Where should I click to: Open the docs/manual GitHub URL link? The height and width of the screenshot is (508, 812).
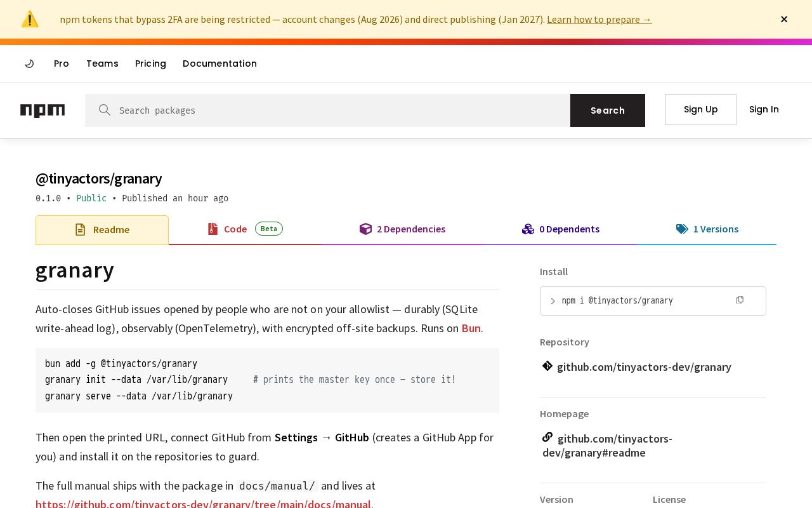point(203,504)
